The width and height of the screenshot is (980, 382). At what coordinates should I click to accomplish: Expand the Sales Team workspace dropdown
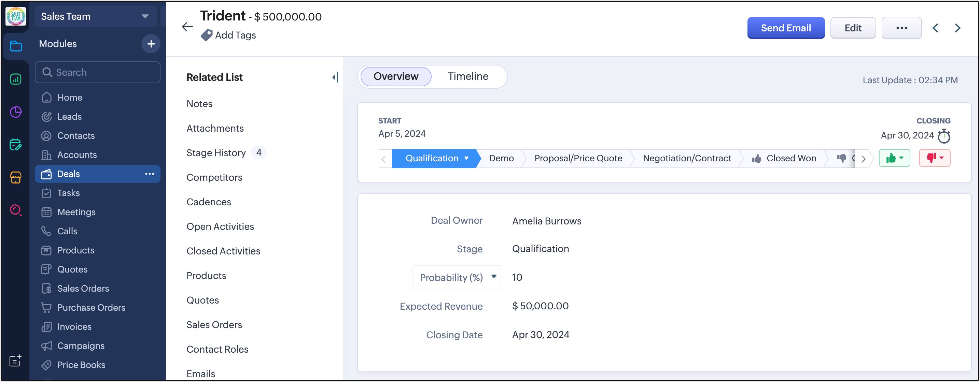click(145, 16)
